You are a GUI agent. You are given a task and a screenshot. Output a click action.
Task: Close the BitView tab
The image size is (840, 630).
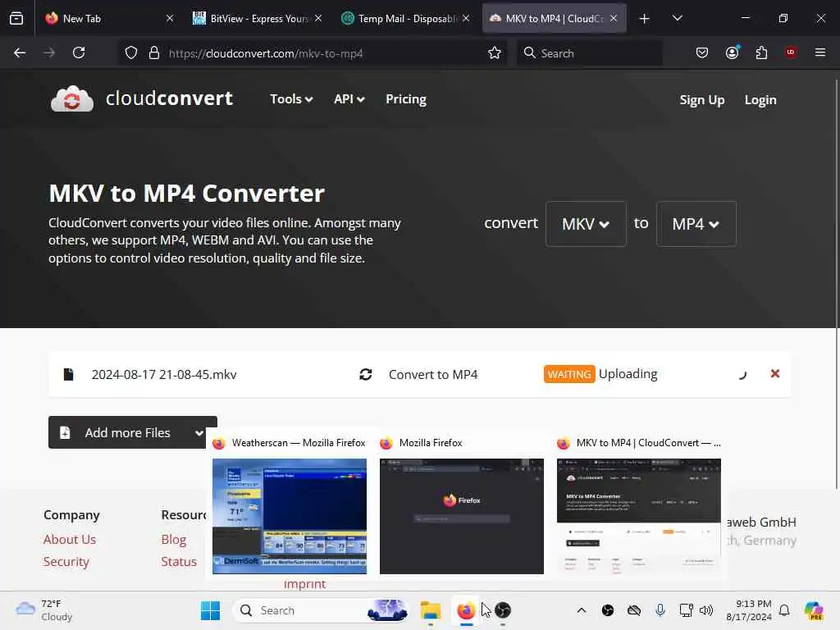tap(318, 18)
